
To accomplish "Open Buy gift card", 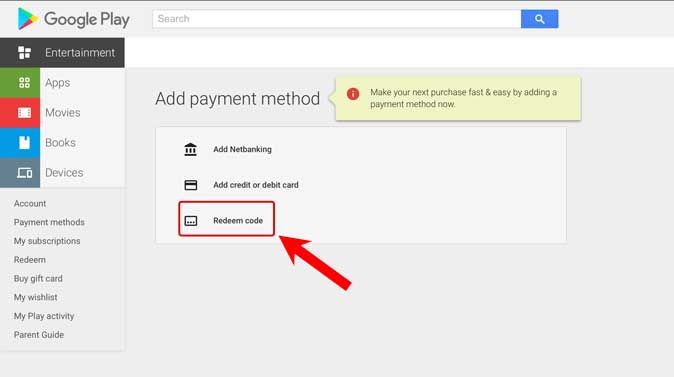I will pyautogui.click(x=38, y=279).
